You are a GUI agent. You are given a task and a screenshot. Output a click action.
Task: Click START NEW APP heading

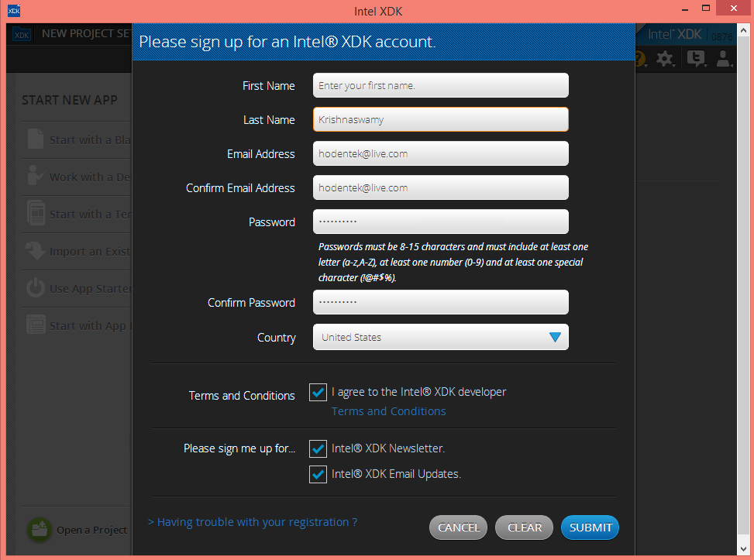tap(70, 100)
